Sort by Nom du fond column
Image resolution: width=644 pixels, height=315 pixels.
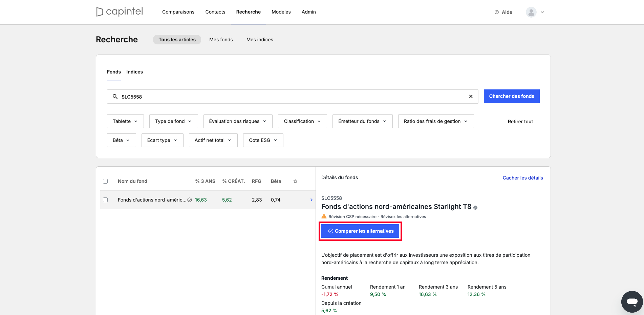pos(132,181)
